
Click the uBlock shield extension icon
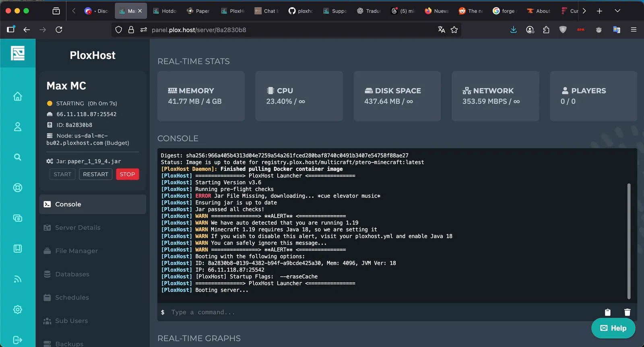tap(563, 29)
